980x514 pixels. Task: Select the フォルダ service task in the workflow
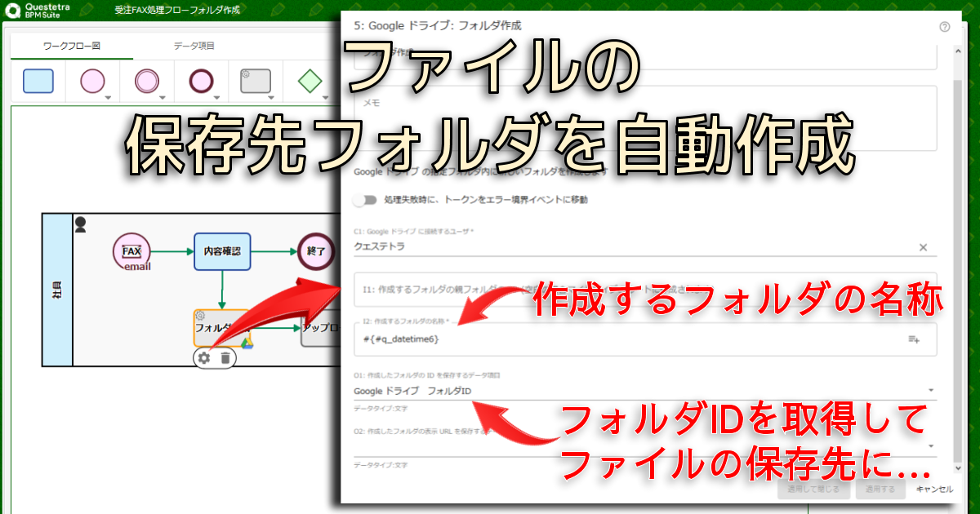tap(221, 329)
